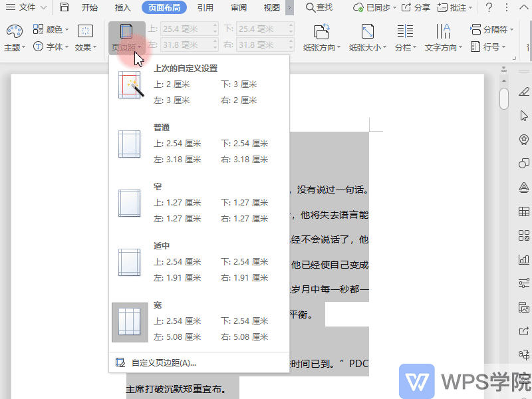The width and height of the screenshot is (532, 399).
Task: Select the 页面布局 tab
Action: (x=164, y=7)
